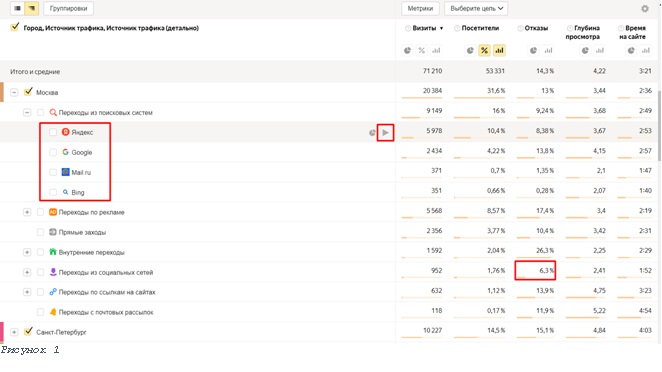The width and height of the screenshot is (662, 372).
Task: Expand Переходы по ссылкам на сайтах
Action: [27, 292]
